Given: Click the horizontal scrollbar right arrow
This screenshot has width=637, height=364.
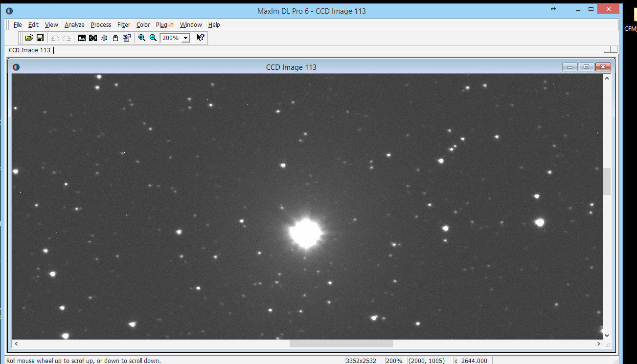Looking at the screenshot, I should [x=599, y=344].
